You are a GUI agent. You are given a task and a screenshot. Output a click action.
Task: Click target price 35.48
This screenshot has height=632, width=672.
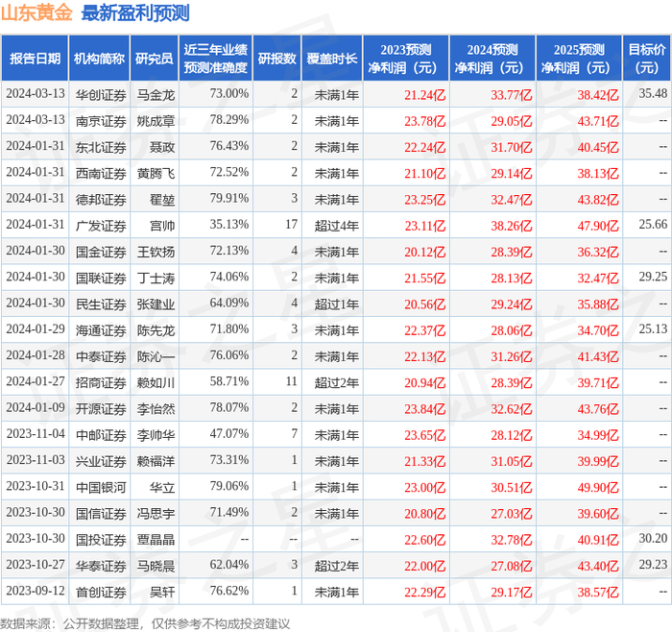click(653, 93)
